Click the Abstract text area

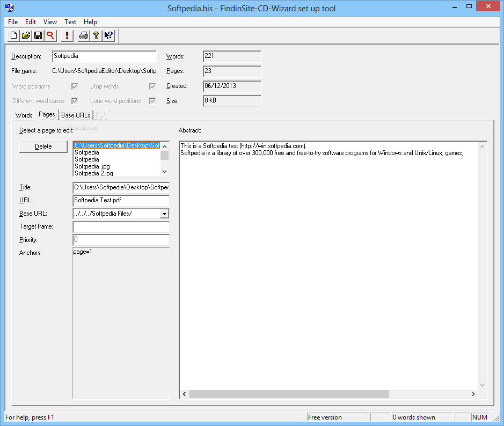[328, 266]
